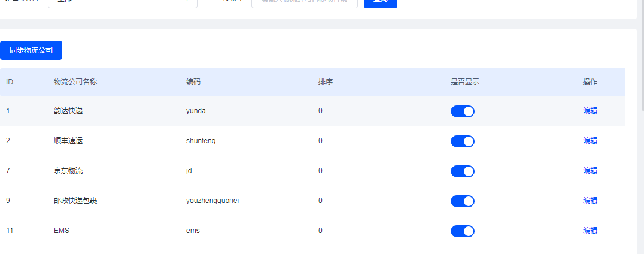Click the jd code cell
Screen dimensions: 644x254
(189, 171)
